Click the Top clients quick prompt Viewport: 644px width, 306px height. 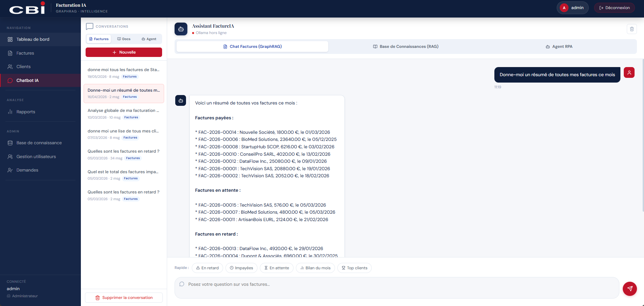coord(355,268)
